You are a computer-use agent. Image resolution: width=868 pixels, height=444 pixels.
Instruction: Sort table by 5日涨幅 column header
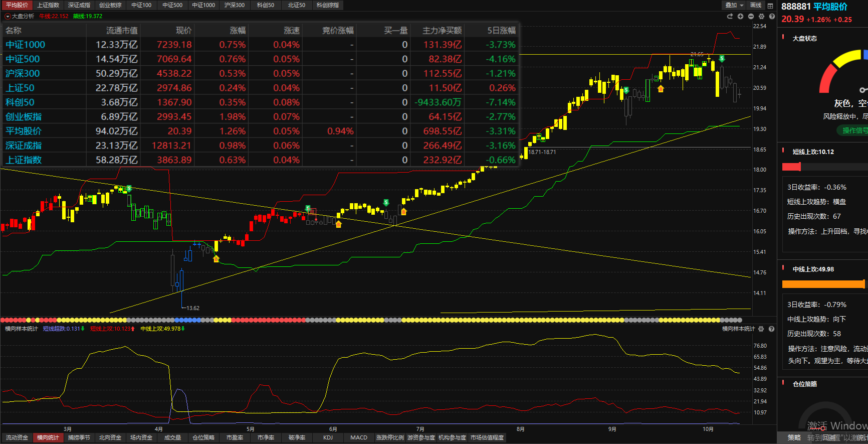(x=501, y=31)
